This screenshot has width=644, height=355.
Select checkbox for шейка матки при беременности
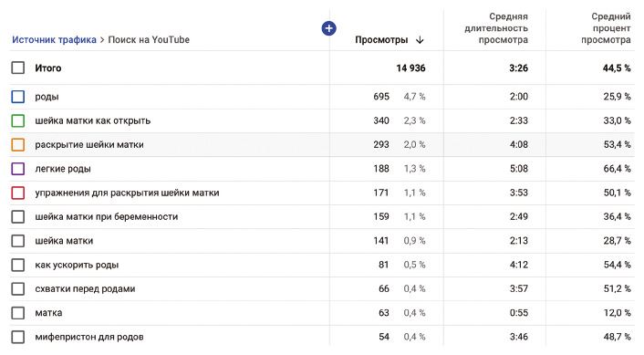[18, 216]
